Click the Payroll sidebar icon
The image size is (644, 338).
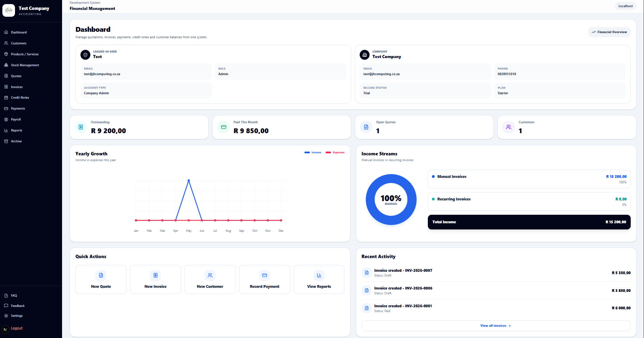click(x=6, y=119)
